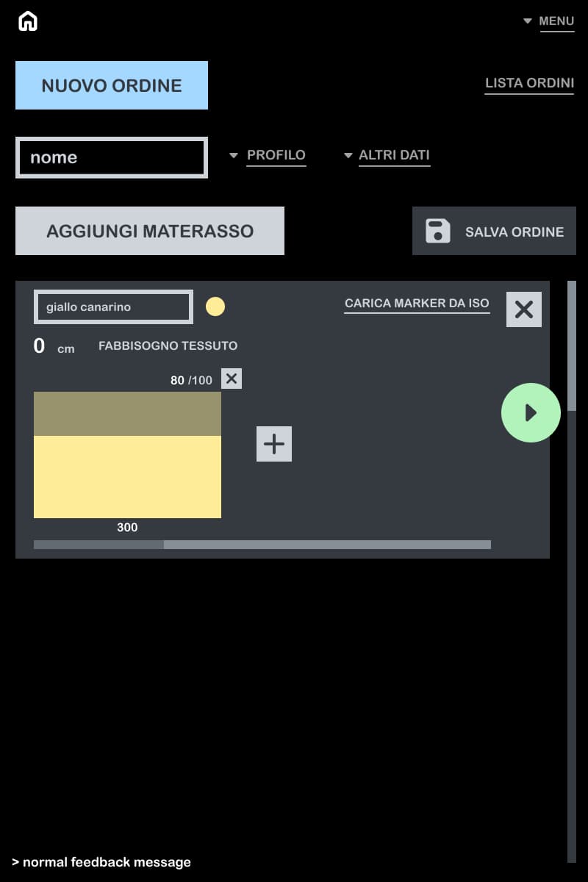The height and width of the screenshot is (882, 588).
Task: Click the vertical scrollbar thumb
Action: coord(572,345)
